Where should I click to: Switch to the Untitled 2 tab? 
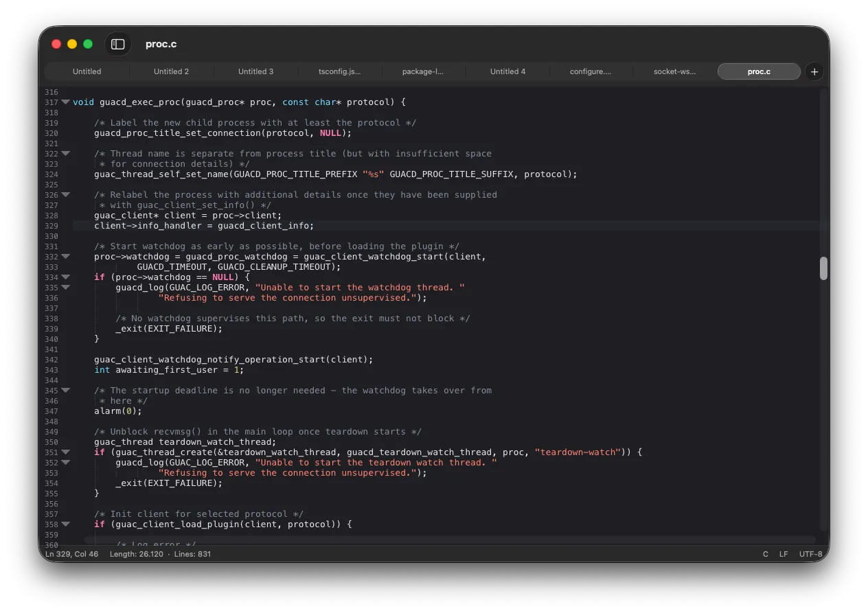171,71
